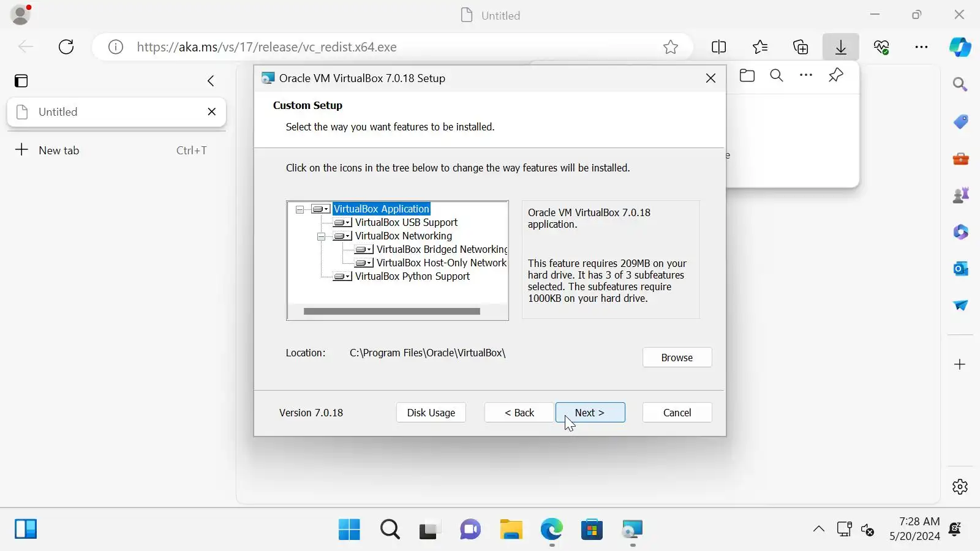
Task: Collapse the vertical tabs pane
Action: tap(211, 81)
